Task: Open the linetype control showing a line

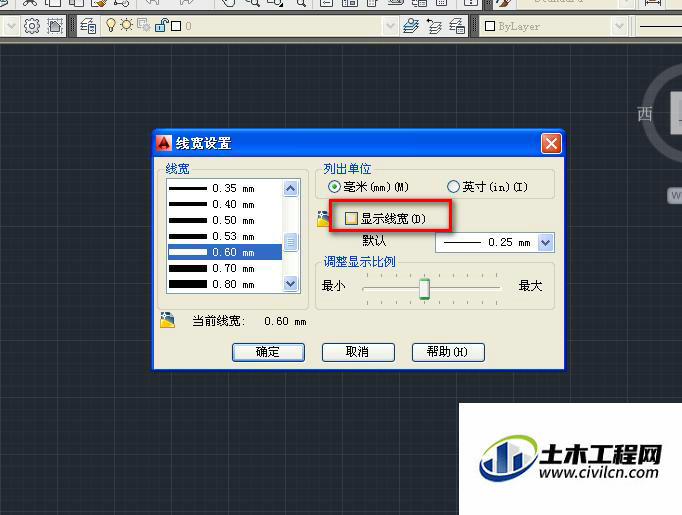Action: 660,26
